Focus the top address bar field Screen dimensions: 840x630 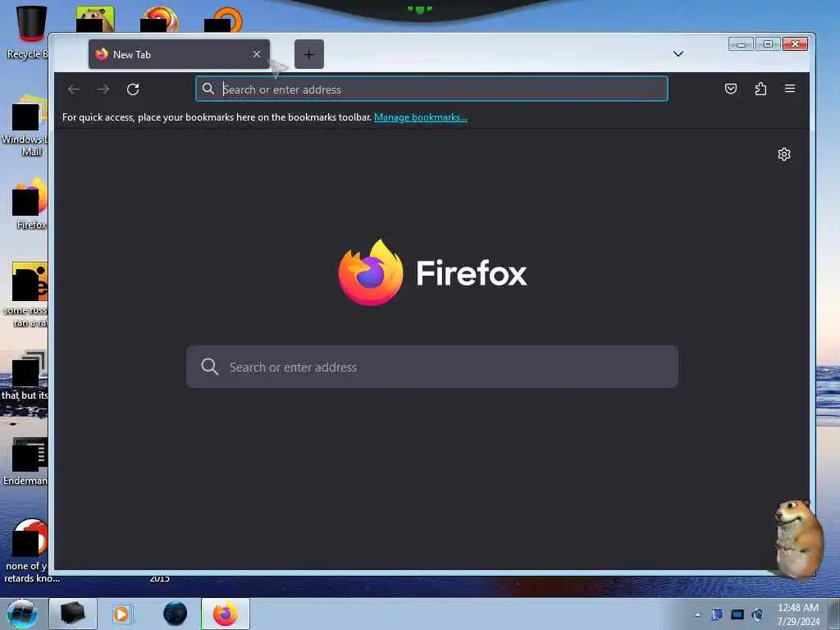(431, 89)
